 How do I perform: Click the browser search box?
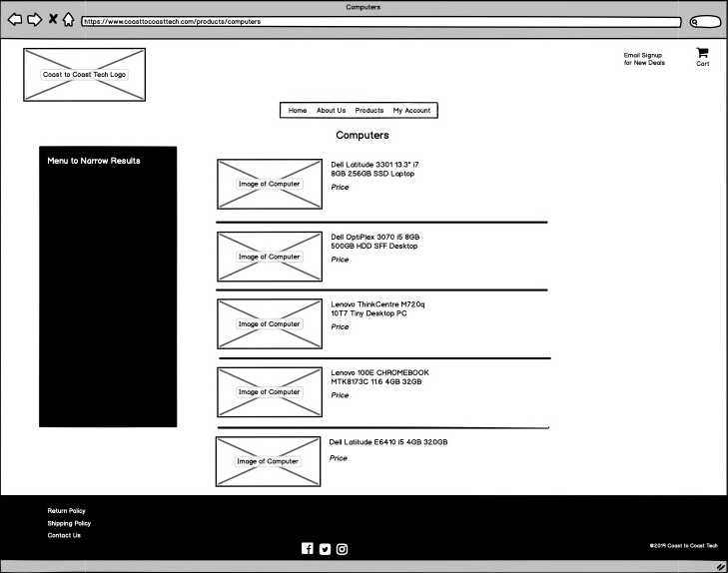[x=705, y=20]
